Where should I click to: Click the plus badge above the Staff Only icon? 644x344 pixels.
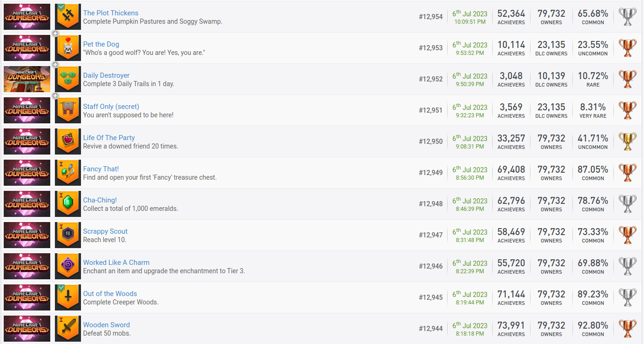pyautogui.click(x=55, y=96)
